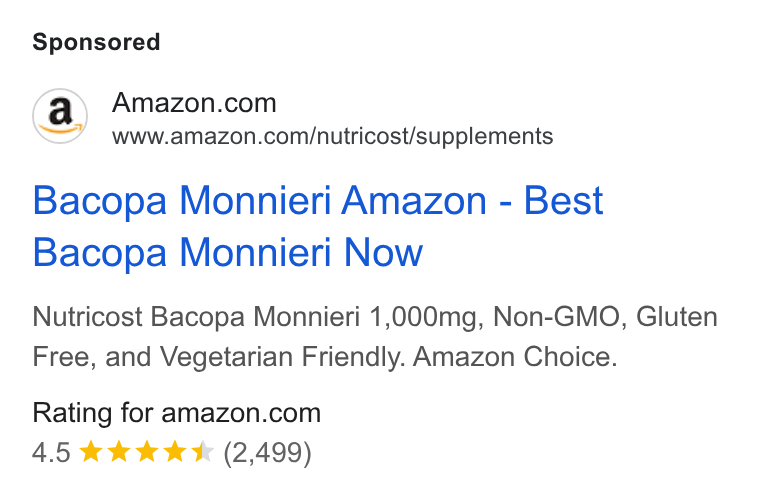The height and width of the screenshot is (496, 760).
Task: Click the second gold rating star
Action: point(119,452)
